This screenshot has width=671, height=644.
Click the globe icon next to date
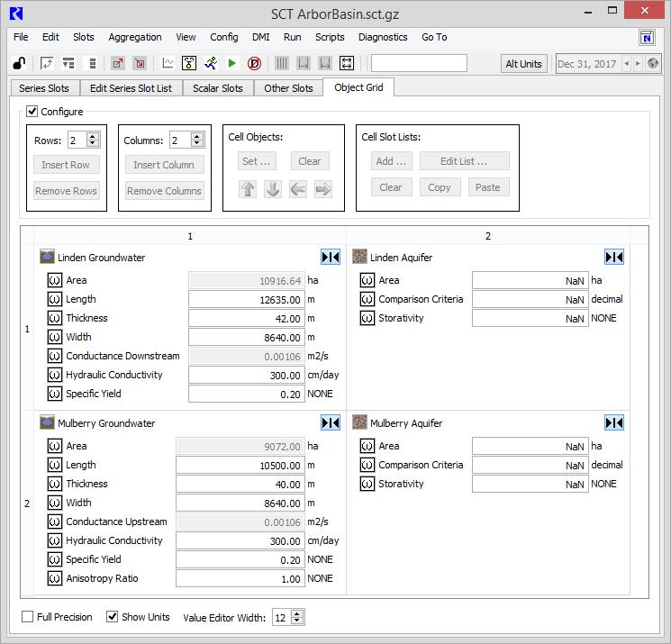click(654, 64)
